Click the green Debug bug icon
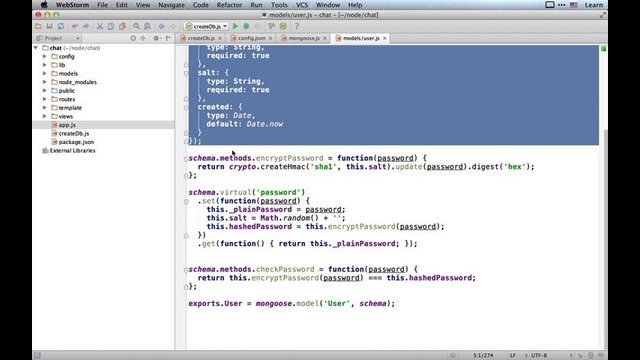The image size is (640, 360). 246,27
